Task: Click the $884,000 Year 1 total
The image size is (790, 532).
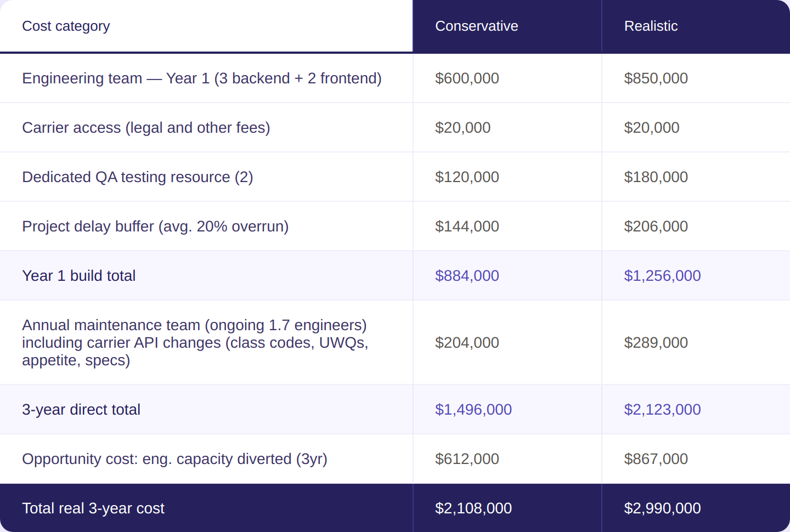Action: pos(467,276)
